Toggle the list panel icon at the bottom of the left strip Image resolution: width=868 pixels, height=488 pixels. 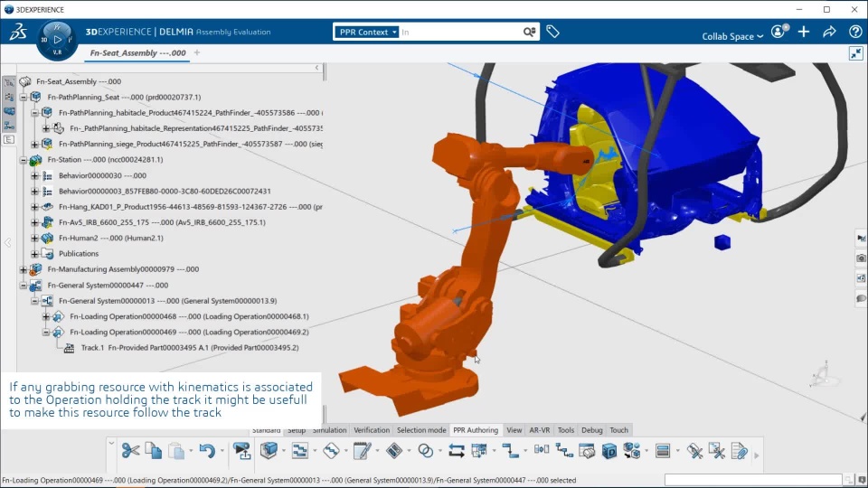tap(9, 139)
